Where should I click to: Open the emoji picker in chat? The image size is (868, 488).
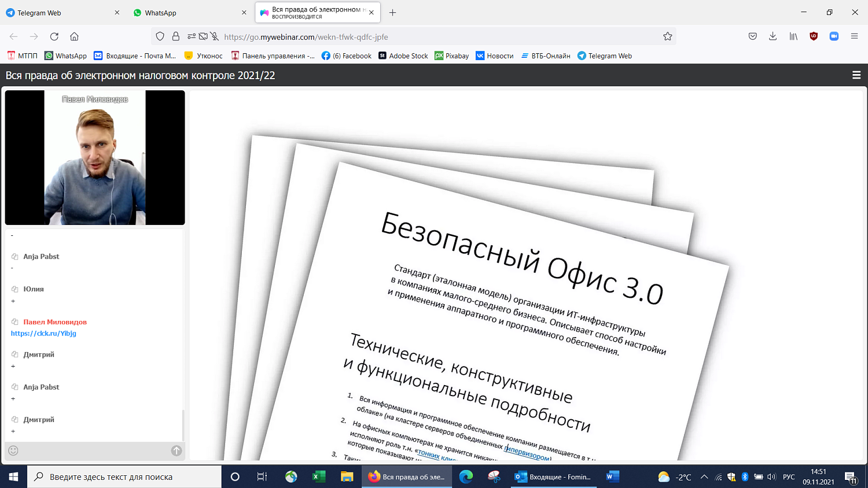(x=13, y=450)
